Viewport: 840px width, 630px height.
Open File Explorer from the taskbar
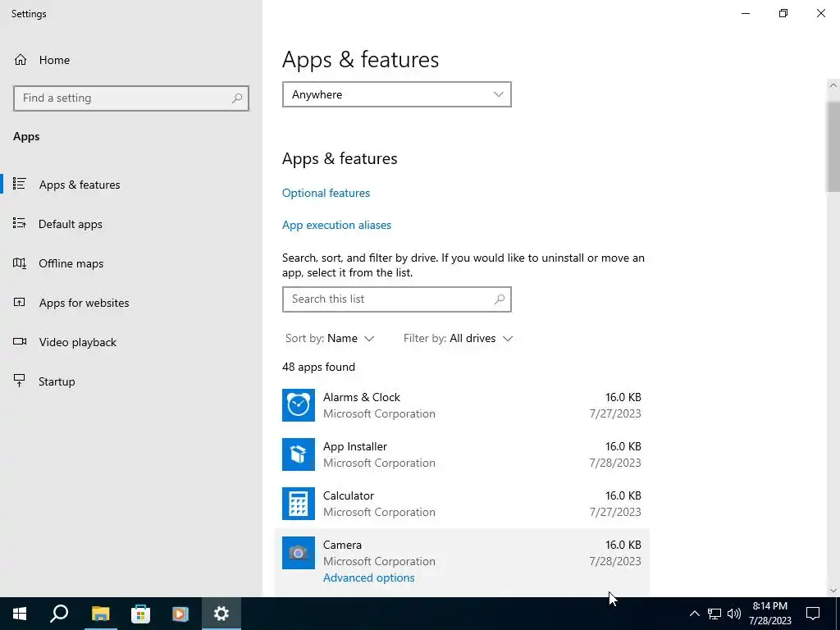click(100, 614)
